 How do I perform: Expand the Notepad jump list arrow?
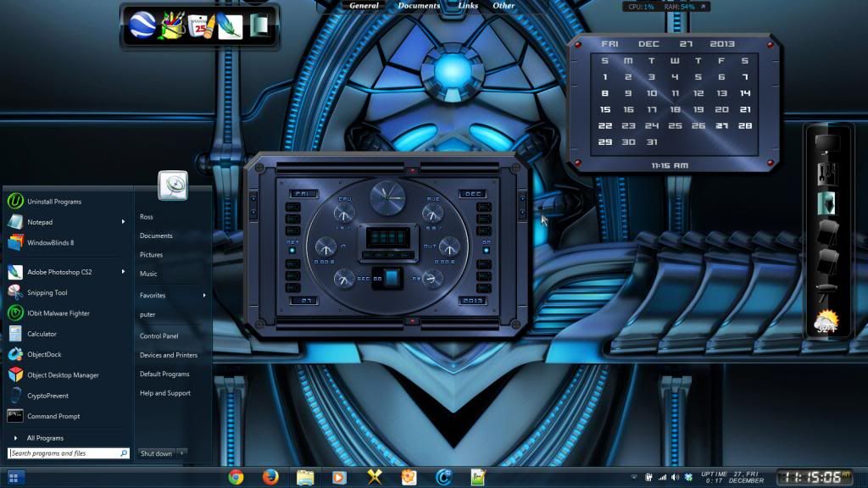click(123, 222)
